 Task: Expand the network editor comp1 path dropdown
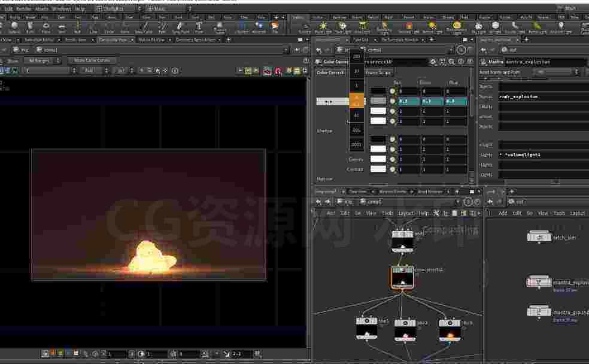point(457,202)
